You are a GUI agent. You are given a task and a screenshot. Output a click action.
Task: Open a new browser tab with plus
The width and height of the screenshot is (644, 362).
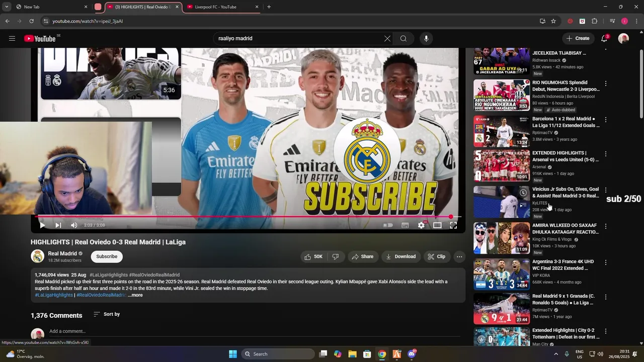click(269, 7)
